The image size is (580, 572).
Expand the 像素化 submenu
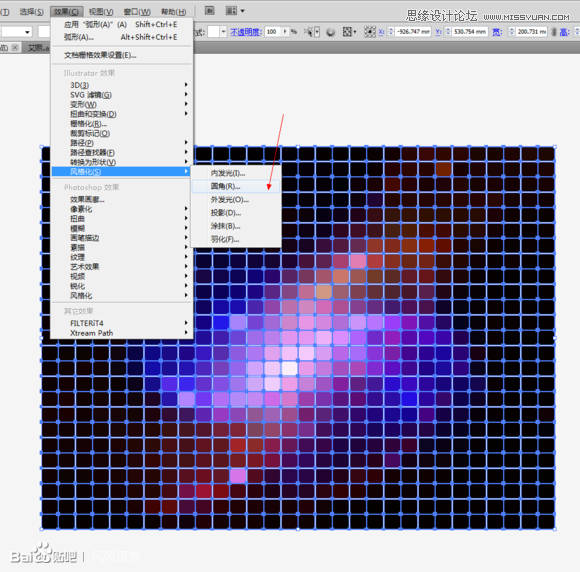122,209
